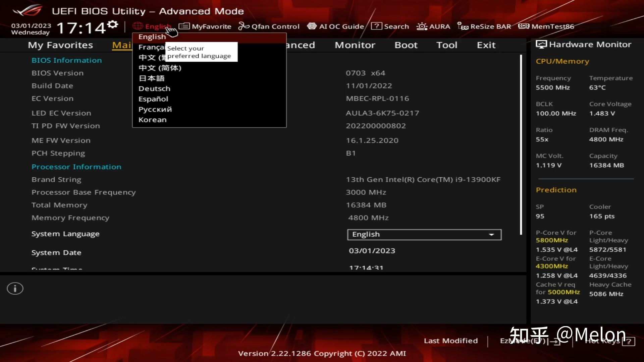644x362 pixels.
Task: Switch to the My Favorites tab
Action: [x=60, y=45]
